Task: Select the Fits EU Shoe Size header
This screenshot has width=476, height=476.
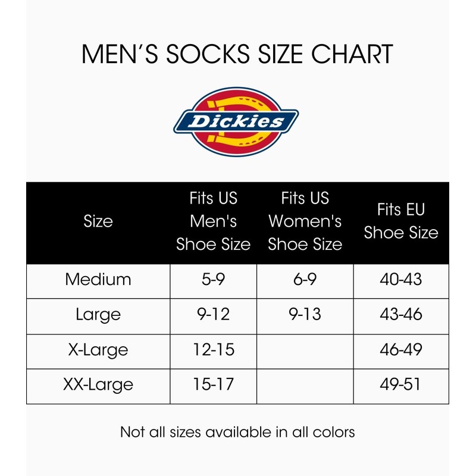Action: coord(400,221)
